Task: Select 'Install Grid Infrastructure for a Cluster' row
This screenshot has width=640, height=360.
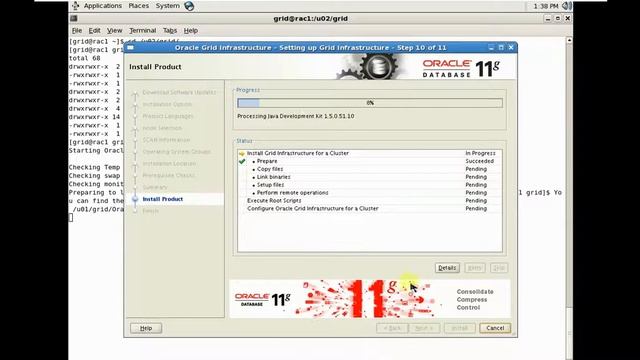Action: (x=370, y=153)
